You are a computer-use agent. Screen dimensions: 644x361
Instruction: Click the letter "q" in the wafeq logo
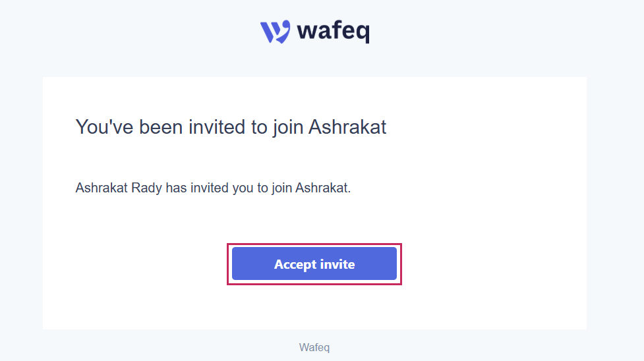coord(363,32)
